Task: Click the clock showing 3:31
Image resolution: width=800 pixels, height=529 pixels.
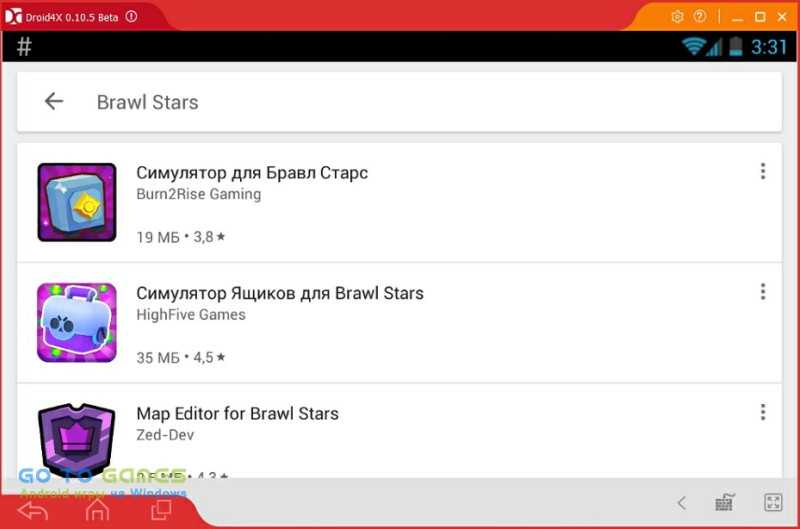Action: coord(769,47)
